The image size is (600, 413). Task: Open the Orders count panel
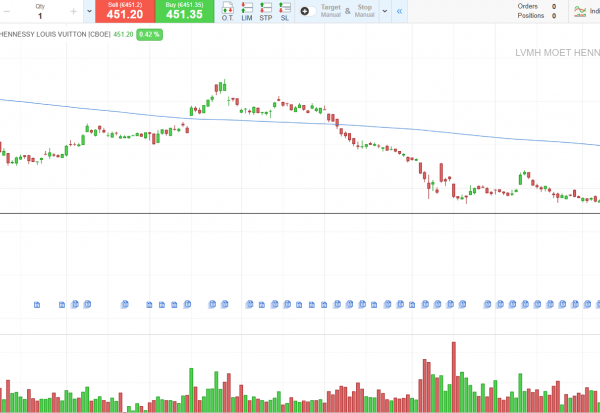click(534, 6)
